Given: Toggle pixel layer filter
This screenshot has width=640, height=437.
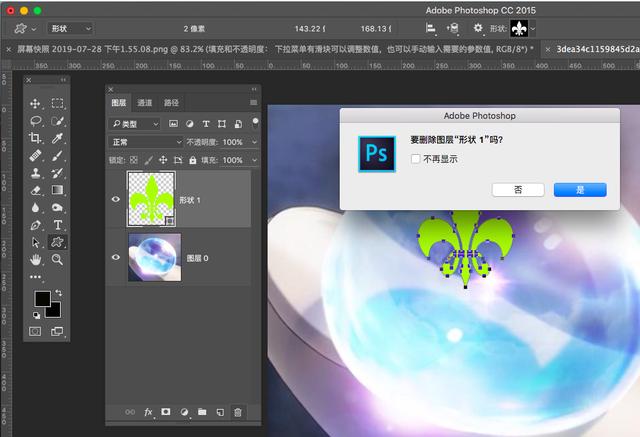Looking at the screenshot, I should [173, 124].
